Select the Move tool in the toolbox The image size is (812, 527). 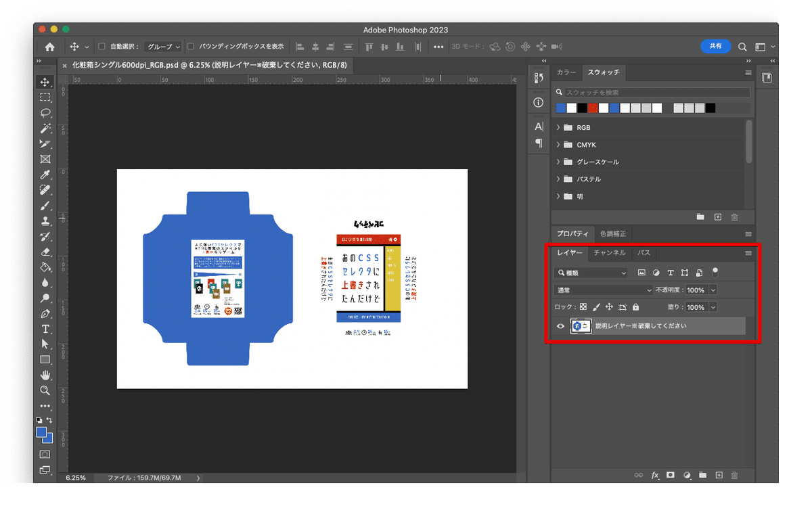click(45, 82)
